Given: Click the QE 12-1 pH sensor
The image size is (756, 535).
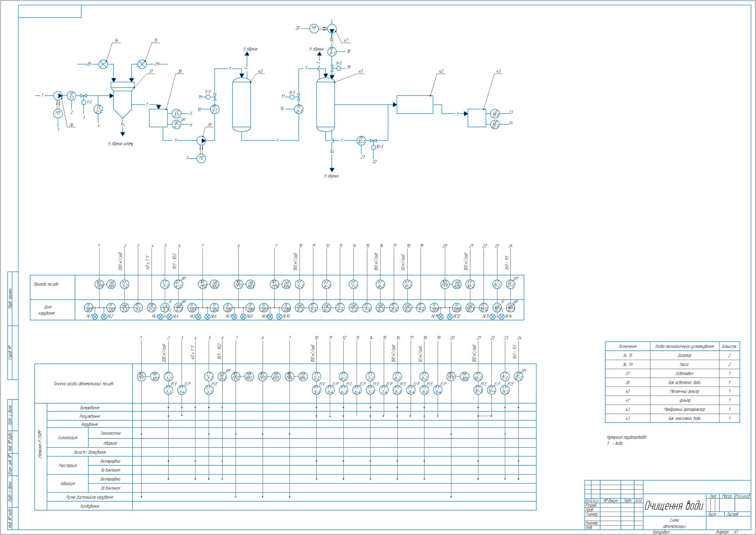Looking at the screenshot, I should pos(495,124).
